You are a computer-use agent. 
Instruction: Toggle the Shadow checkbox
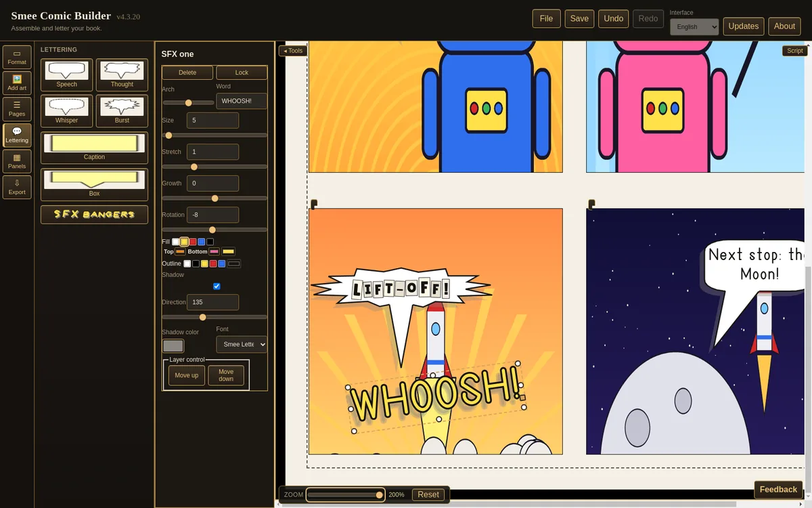tap(217, 287)
